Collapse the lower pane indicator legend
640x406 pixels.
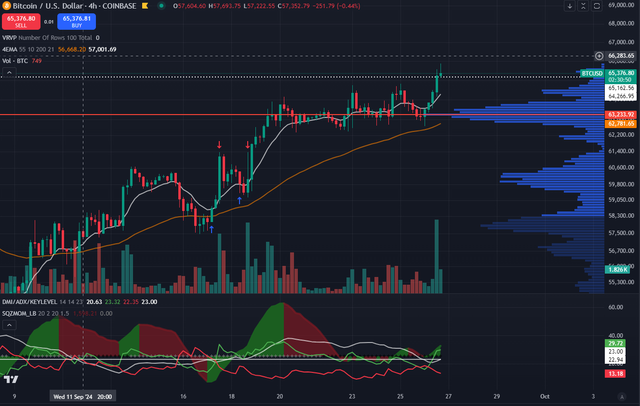pyautogui.click(x=9, y=325)
